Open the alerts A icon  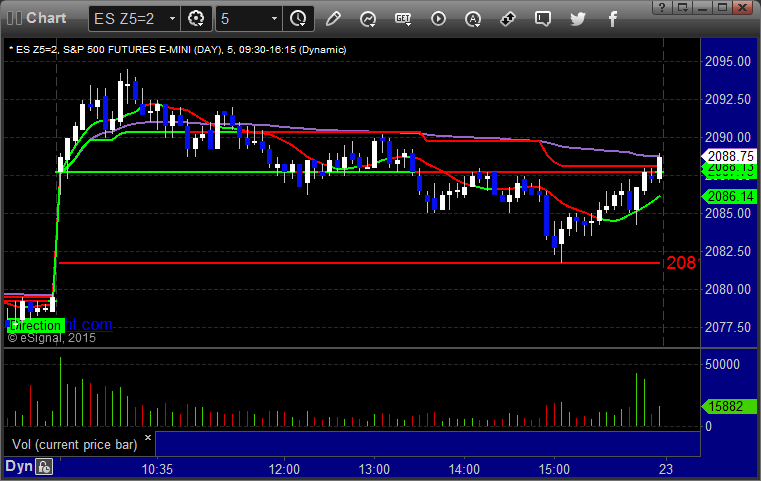[473, 19]
